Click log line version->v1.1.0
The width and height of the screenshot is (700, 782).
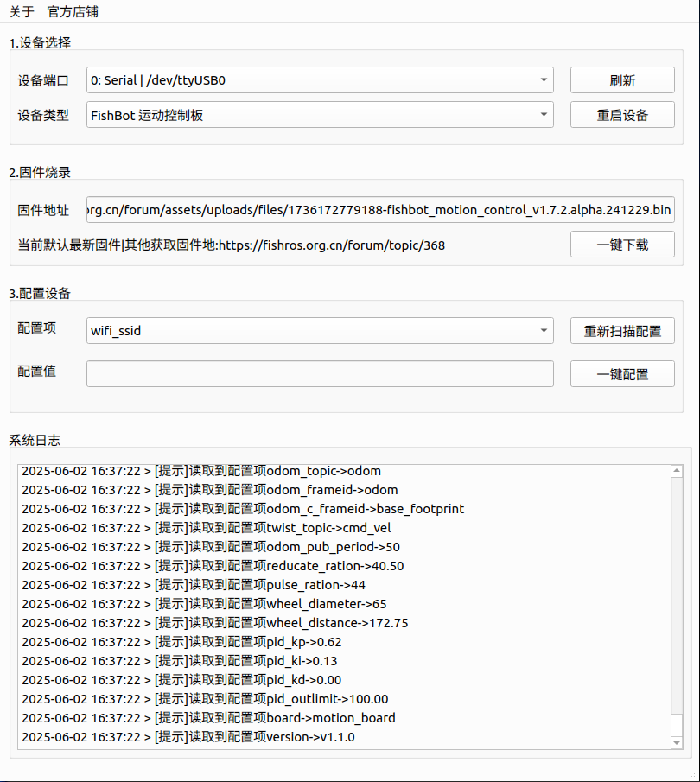point(188,736)
